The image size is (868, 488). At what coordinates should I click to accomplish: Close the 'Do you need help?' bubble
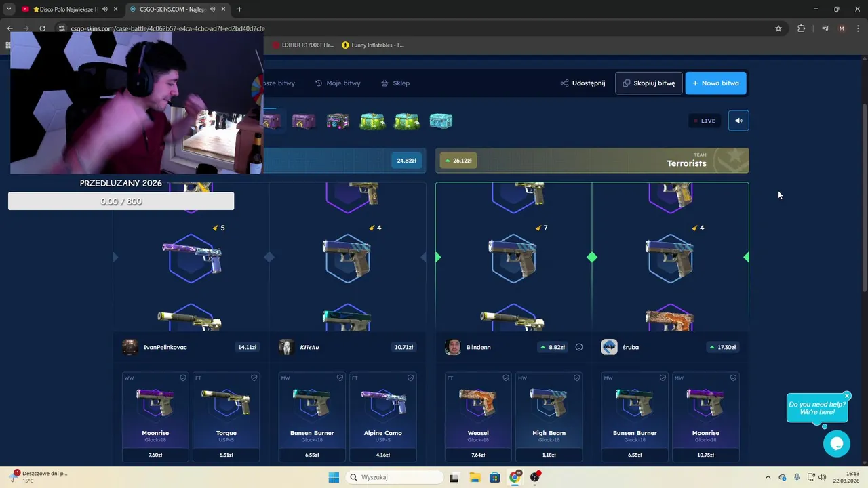point(847,396)
